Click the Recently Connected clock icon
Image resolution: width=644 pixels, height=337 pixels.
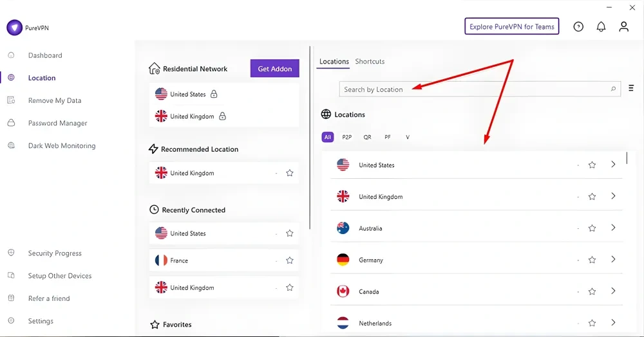(154, 210)
